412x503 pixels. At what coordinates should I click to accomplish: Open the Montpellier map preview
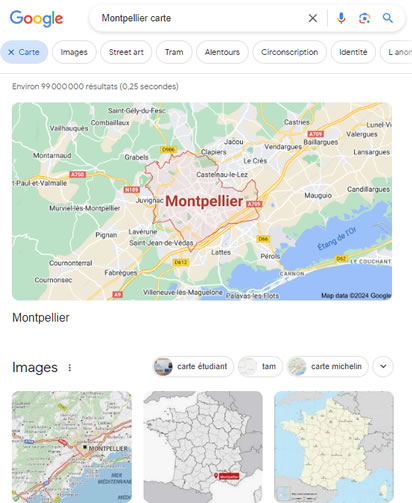tap(202, 201)
